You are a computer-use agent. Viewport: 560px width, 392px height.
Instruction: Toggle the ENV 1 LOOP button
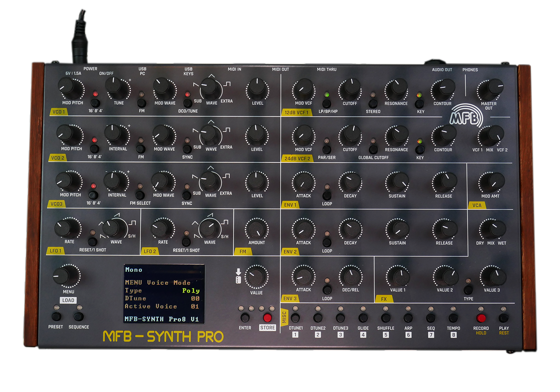pyautogui.click(x=327, y=196)
